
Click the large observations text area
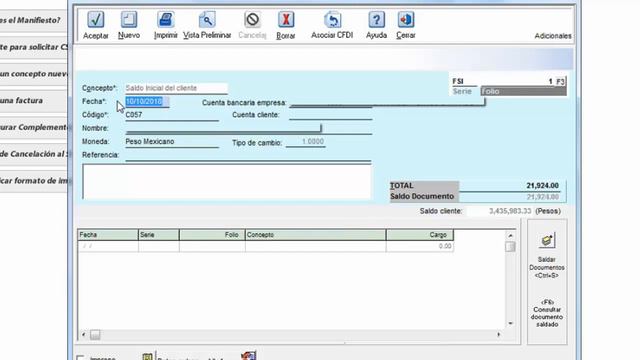click(x=227, y=182)
